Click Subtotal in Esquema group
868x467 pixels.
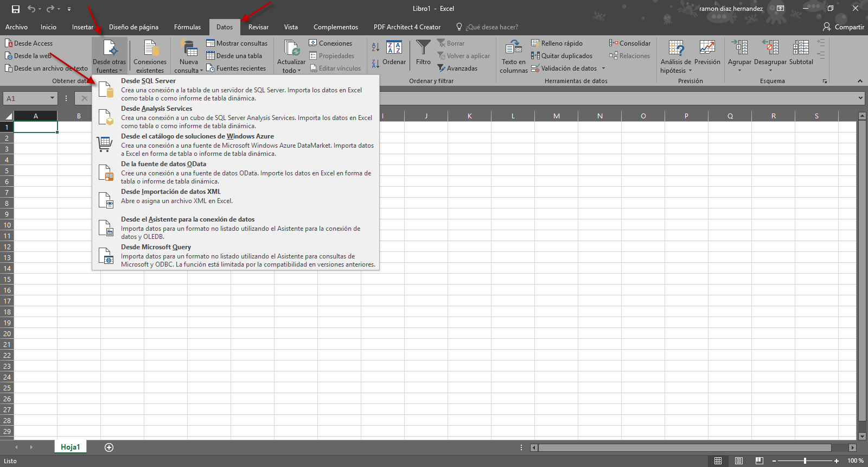[801, 53]
